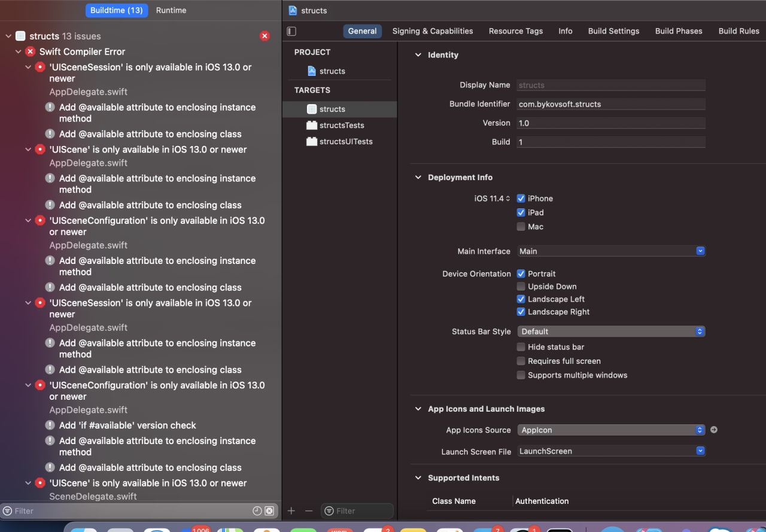Select the structs project blueprint icon
This screenshot has width=766, height=532.
[312, 71]
